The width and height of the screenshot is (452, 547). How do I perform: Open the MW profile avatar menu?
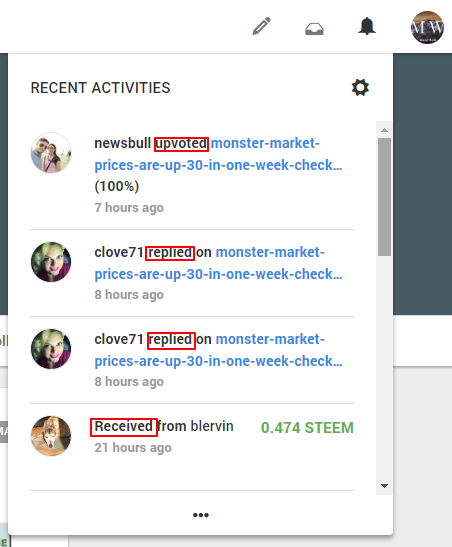427,27
